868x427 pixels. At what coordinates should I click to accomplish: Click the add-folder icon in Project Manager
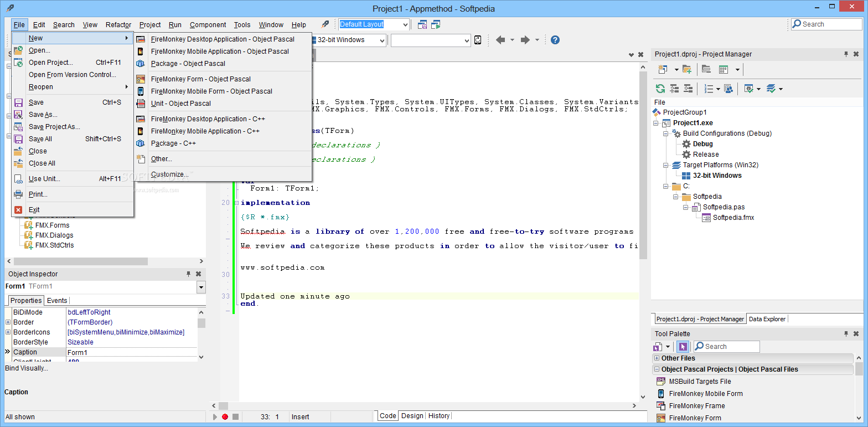click(x=687, y=69)
